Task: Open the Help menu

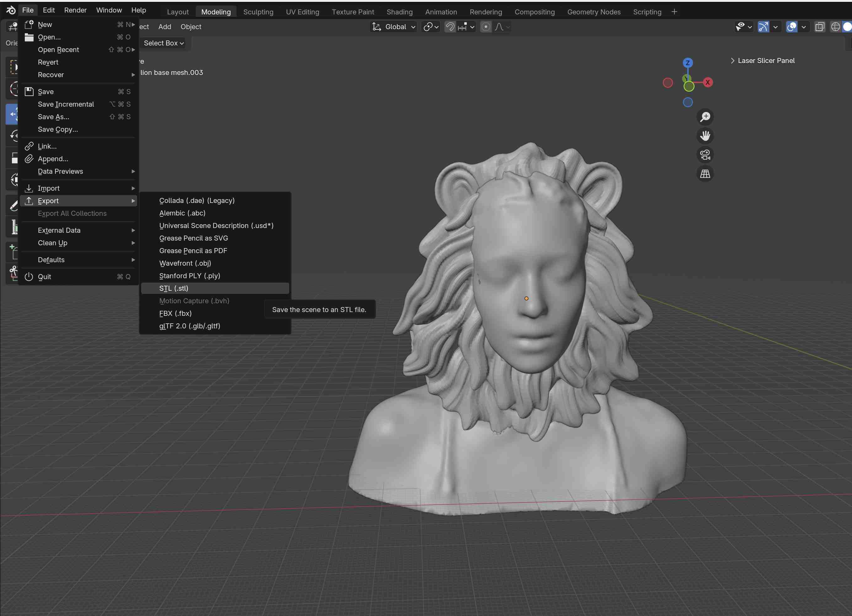Action: click(x=139, y=10)
